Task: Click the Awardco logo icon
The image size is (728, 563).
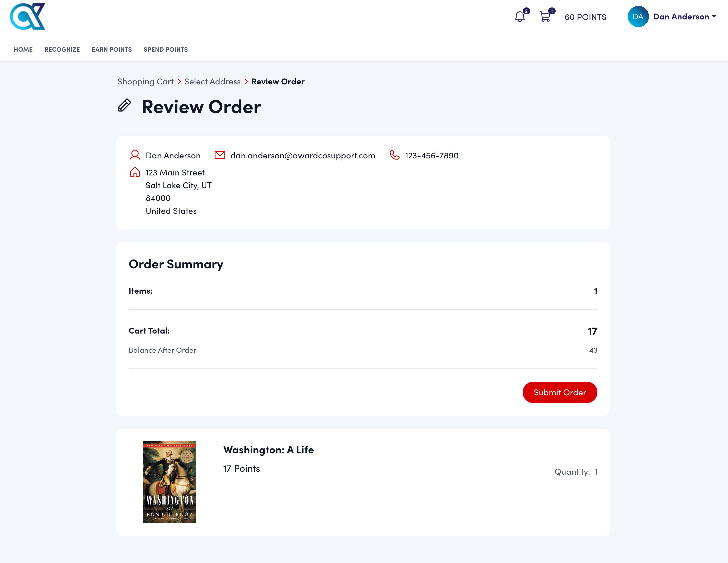Action: [27, 17]
